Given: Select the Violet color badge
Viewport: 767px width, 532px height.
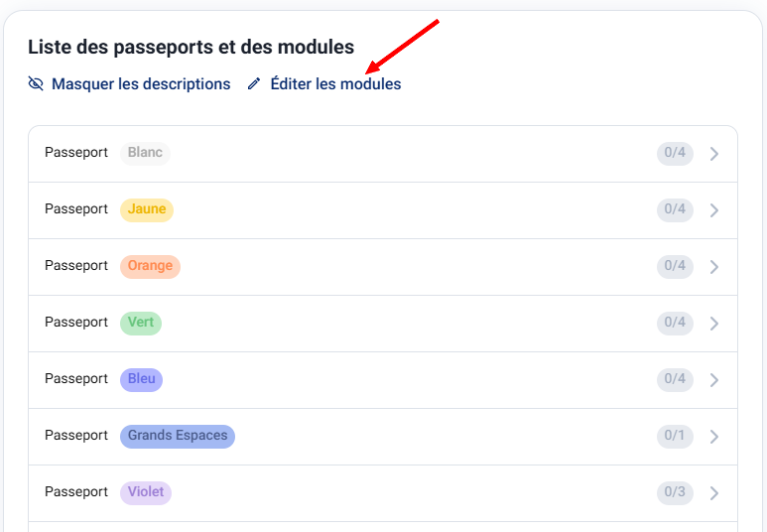Looking at the screenshot, I should tap(146, 492).
